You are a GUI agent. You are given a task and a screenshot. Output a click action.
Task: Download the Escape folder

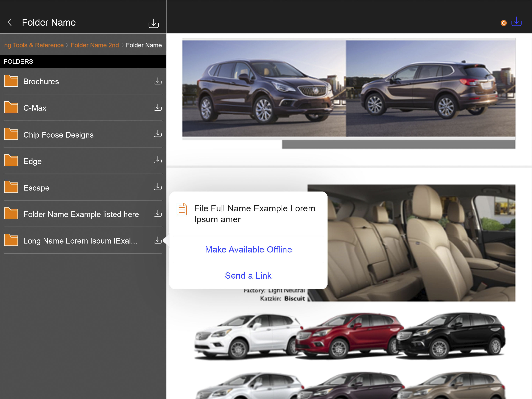(x=158, y=187)
